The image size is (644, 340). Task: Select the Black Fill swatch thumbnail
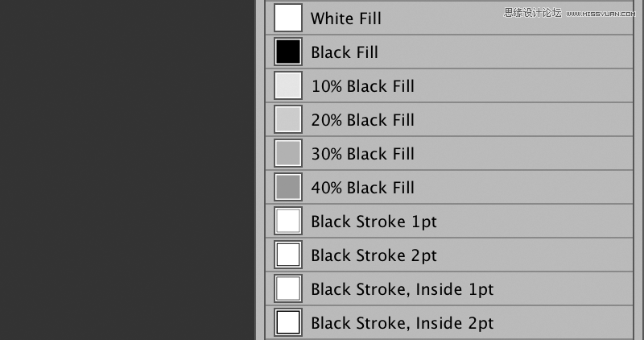288,52
